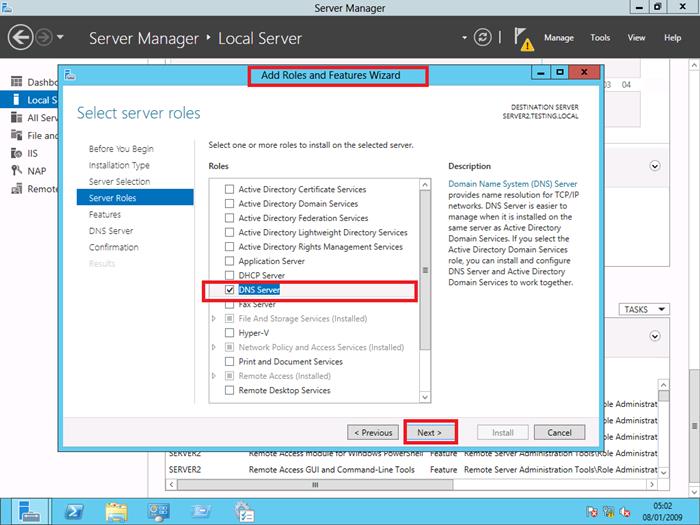
Task: Open Domain Name System (DNS) Server link
Action: [512, 184]
